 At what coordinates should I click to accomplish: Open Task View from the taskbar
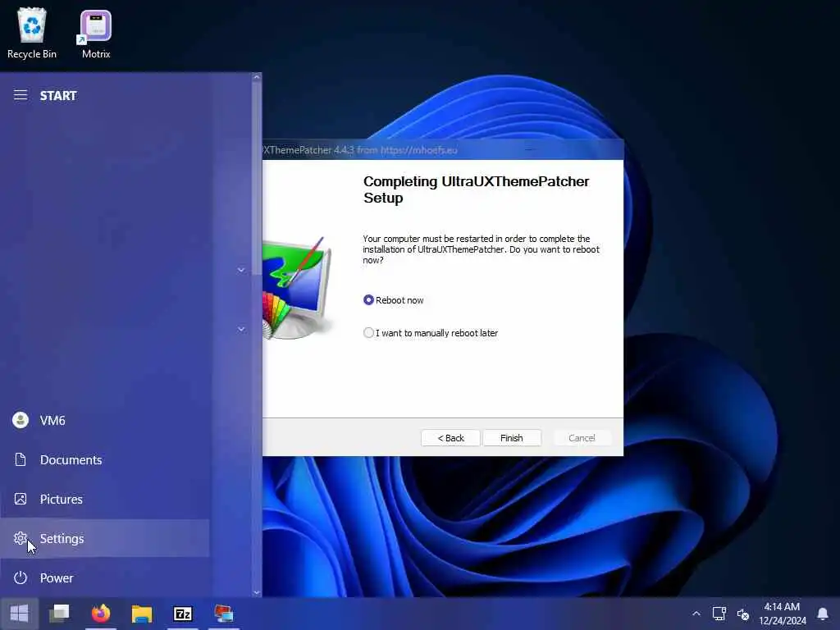coord(59,614)
